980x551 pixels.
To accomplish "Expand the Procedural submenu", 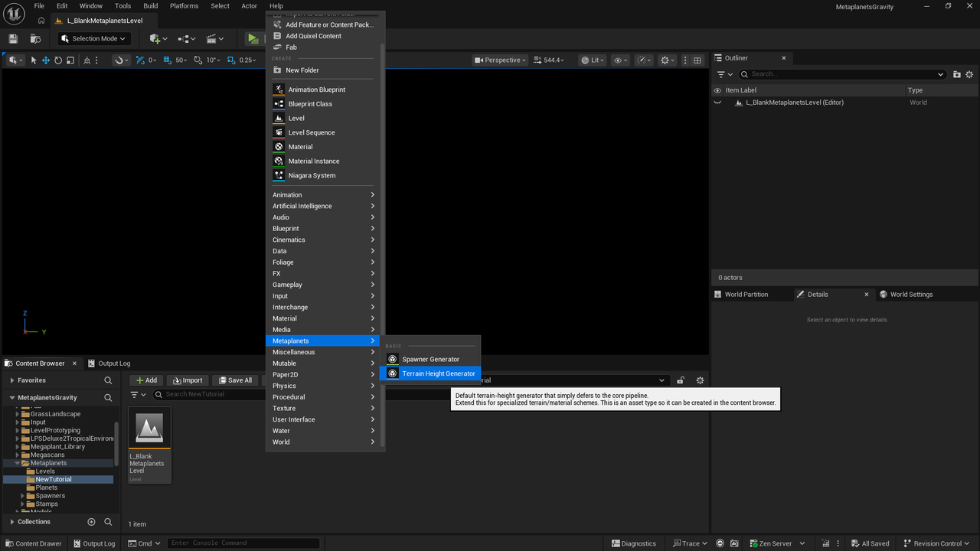I will point(322,397).
